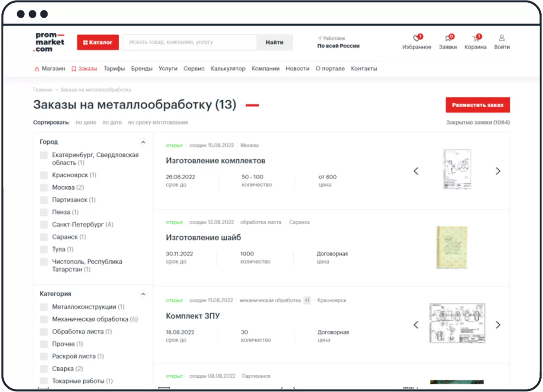Open the Изготовление шайб order
Screen dimensions: 543x392
pos(204,238)
